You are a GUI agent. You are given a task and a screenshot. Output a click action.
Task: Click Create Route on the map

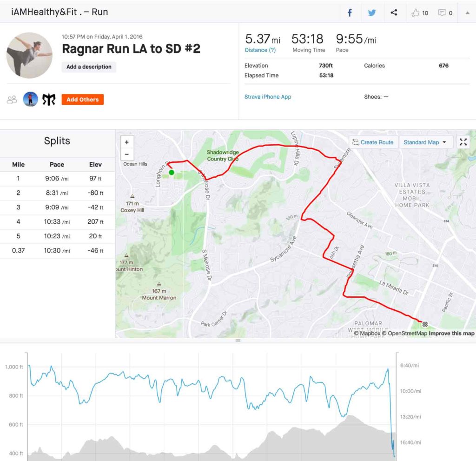coord(373,142)
